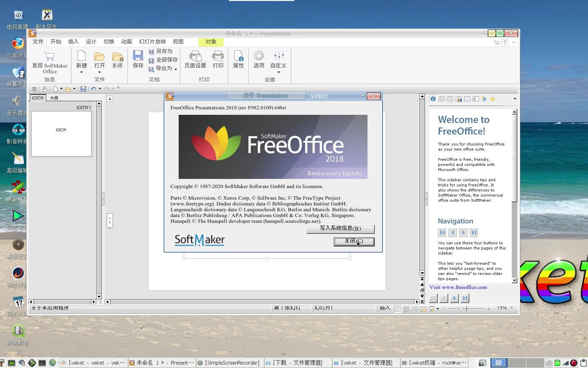Switch to veket终端 terminal in taskbar
This screenshot has height=368, width=588.
pos(434,363)
